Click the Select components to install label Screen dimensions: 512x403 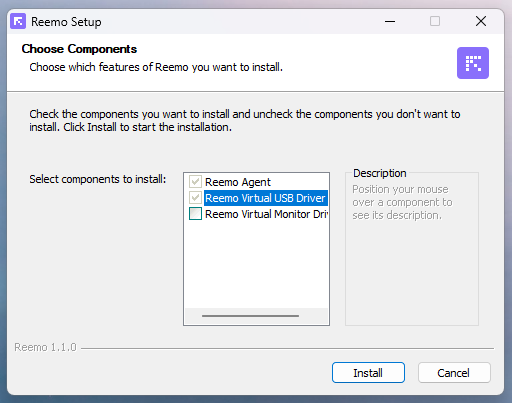(98, 179)
